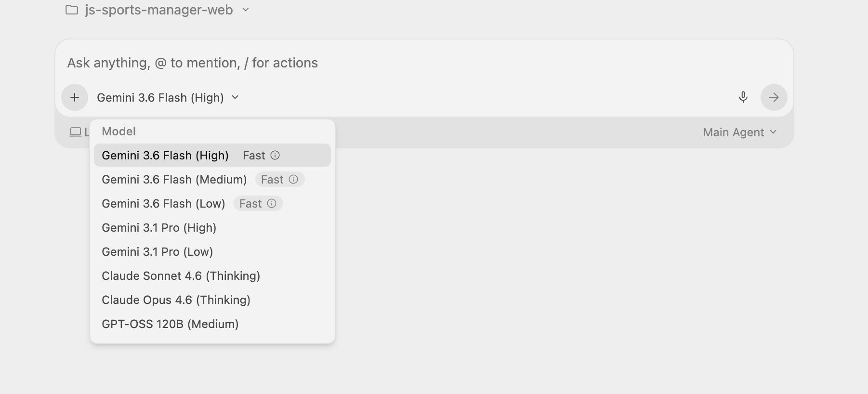Viewport: 868px width, 394px height.
Task: Select the highlighted Gemini 3.6 Flash (High) entry
Action: click(212, 155)
